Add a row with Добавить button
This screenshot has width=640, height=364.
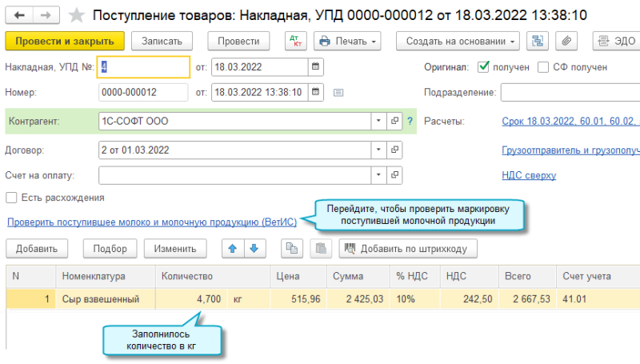pos(37,249)
